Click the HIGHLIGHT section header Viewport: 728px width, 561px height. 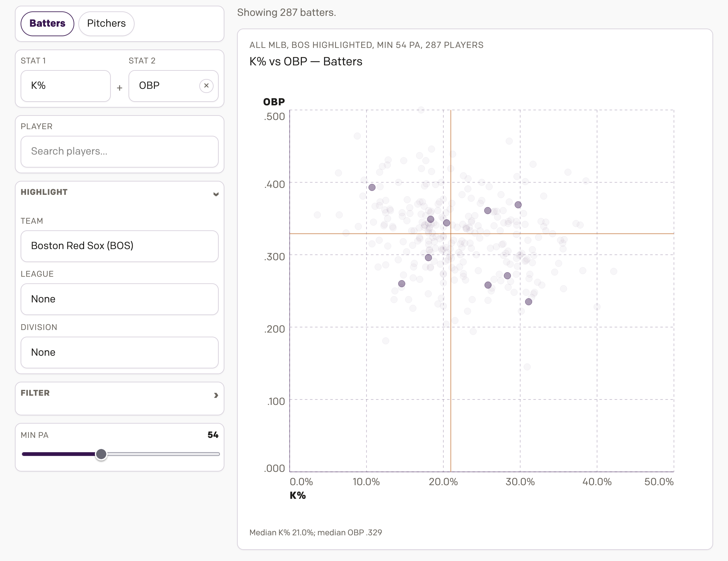(x=44, y=192)
